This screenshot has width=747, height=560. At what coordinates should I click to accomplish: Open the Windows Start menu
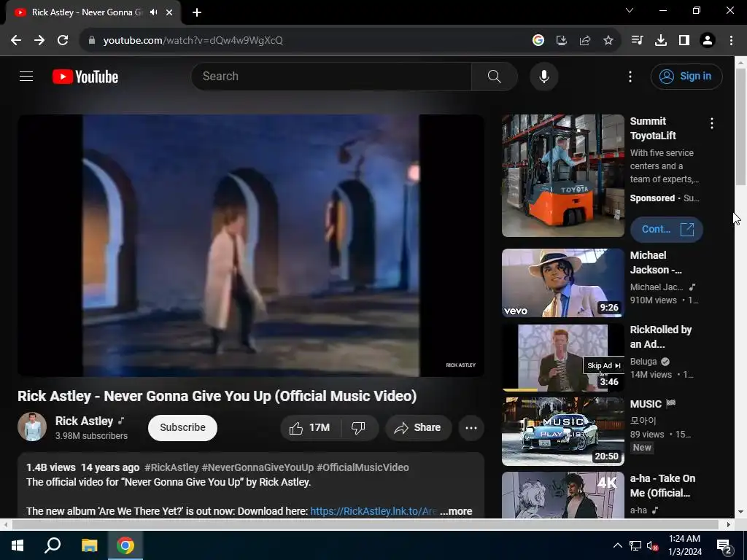(x=18, y=545)
